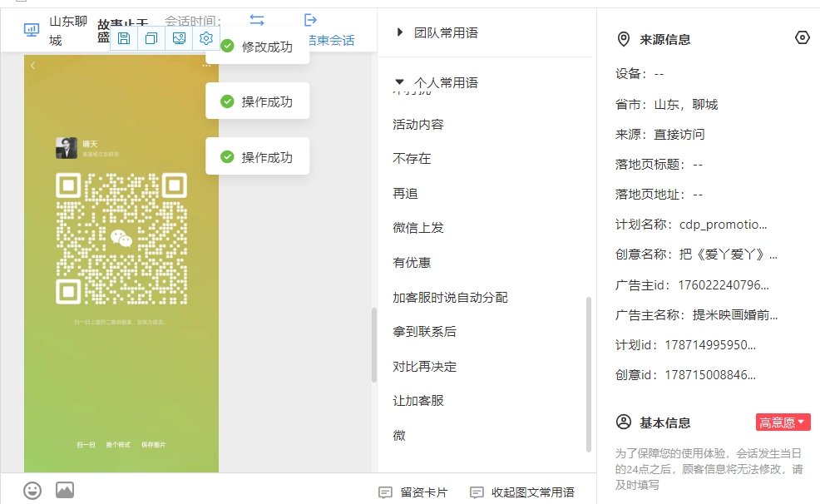Click 换个样式 on the QR image
The width and height of the screenshot is (820, 504).
point(118,445)
